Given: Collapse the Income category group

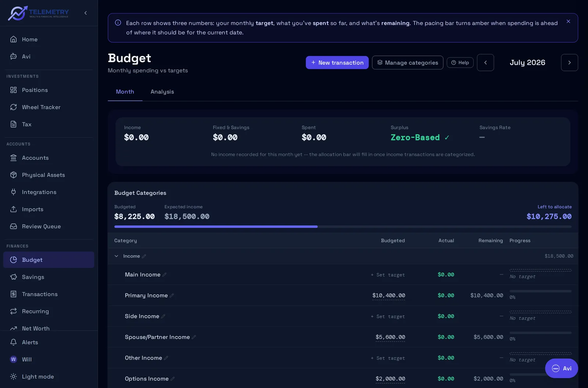Looking at the screenshot, I should (116, 256).
